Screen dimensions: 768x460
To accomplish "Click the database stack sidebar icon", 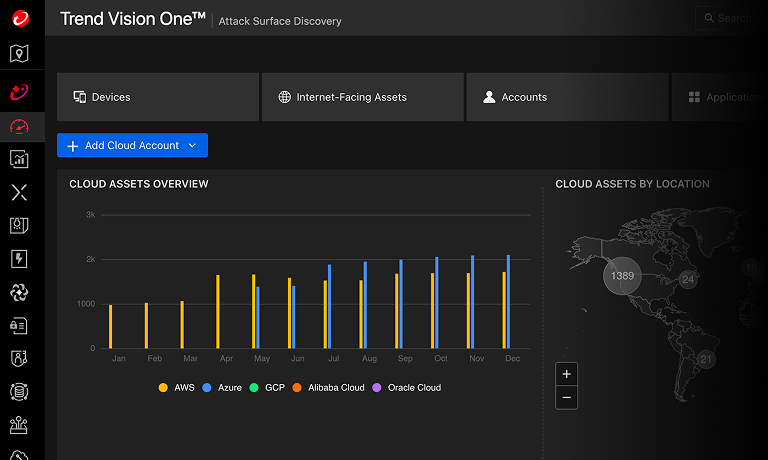I will coord(19,391).
